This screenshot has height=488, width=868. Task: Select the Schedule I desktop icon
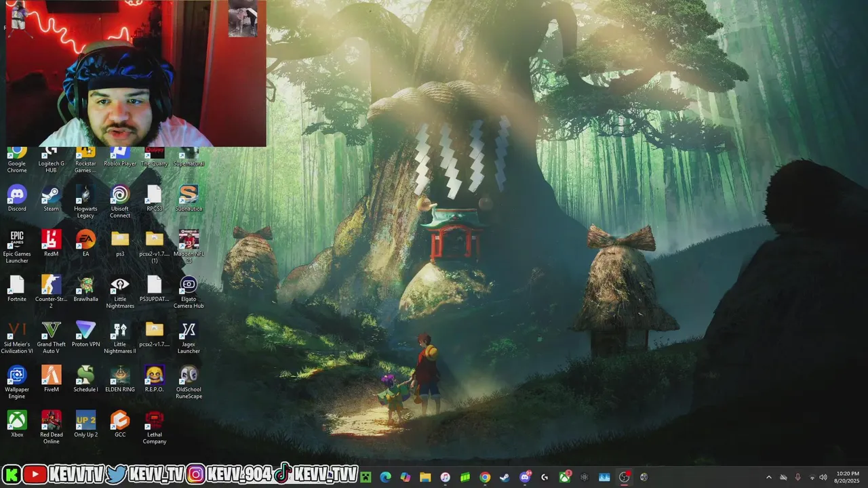click(x=85, y=379)
